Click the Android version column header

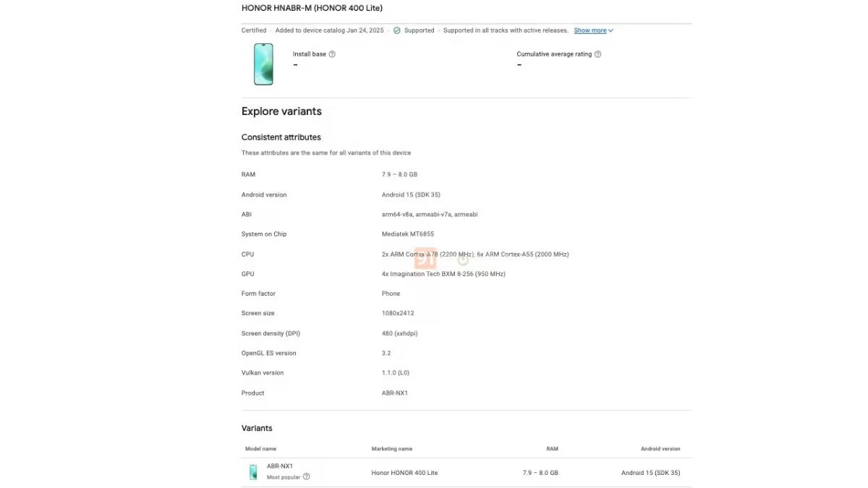tap(660, 448)
